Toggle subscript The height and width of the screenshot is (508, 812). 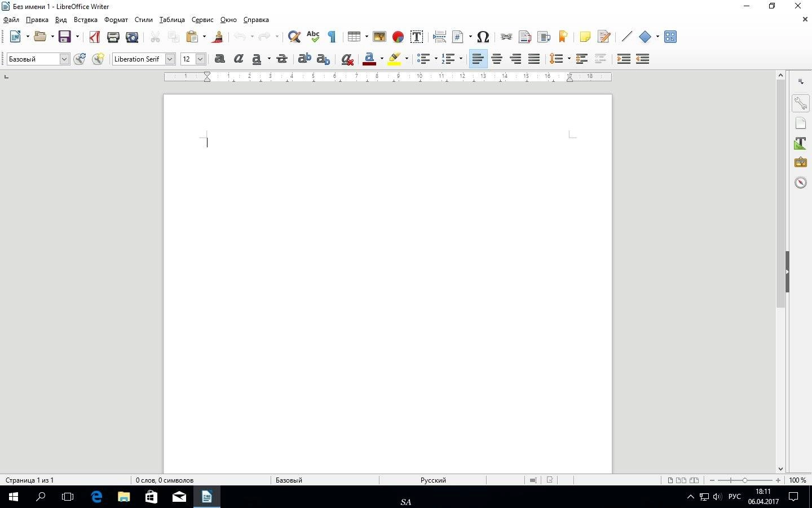pyautogui.click(x=323, y=59)
